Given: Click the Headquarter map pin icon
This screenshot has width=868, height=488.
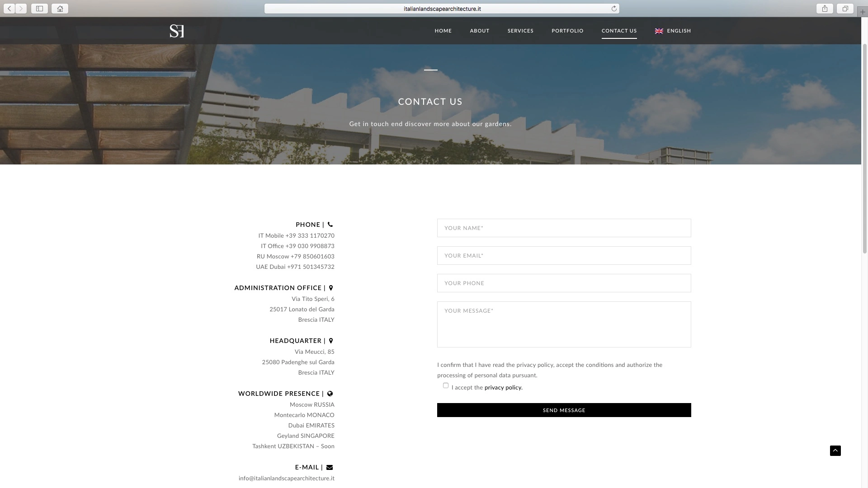Looking at the screenshot, I should pyautogui.click(x=331, y=341).
